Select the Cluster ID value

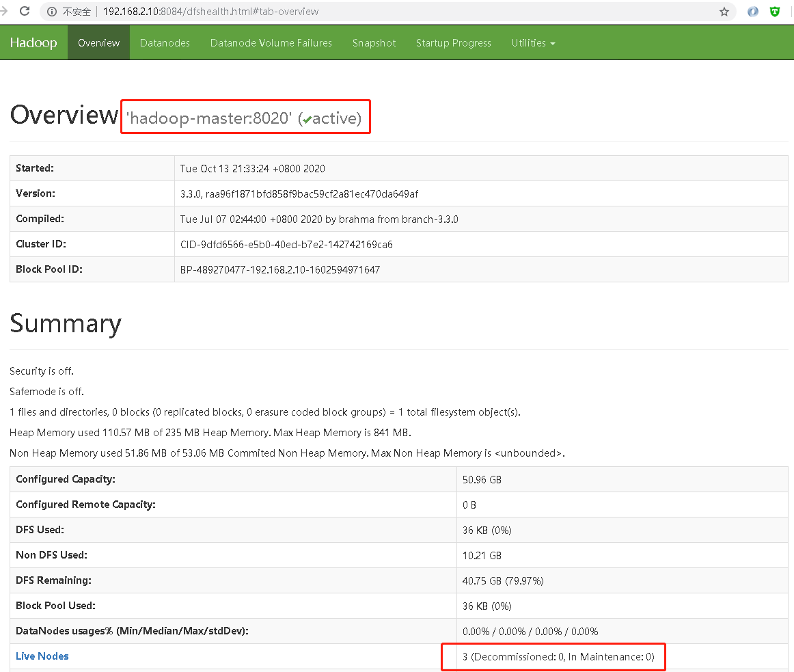(x=286, y=244)
